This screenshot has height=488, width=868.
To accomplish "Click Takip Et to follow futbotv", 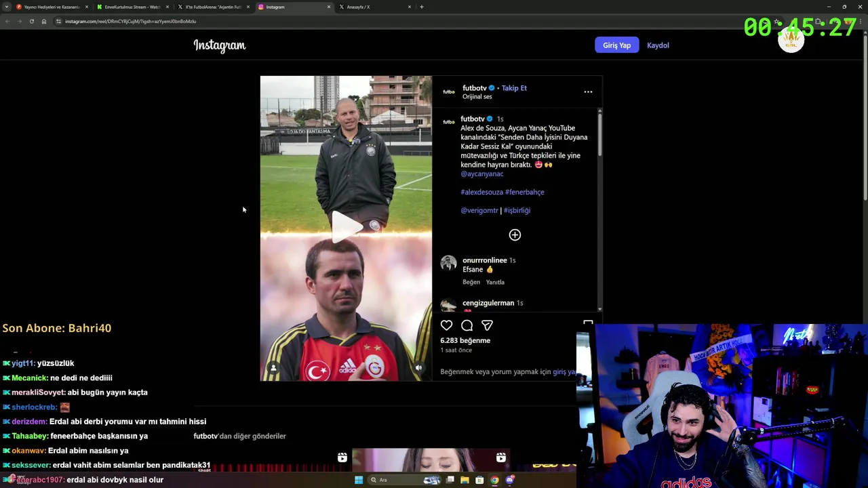I will pos(514,88).
